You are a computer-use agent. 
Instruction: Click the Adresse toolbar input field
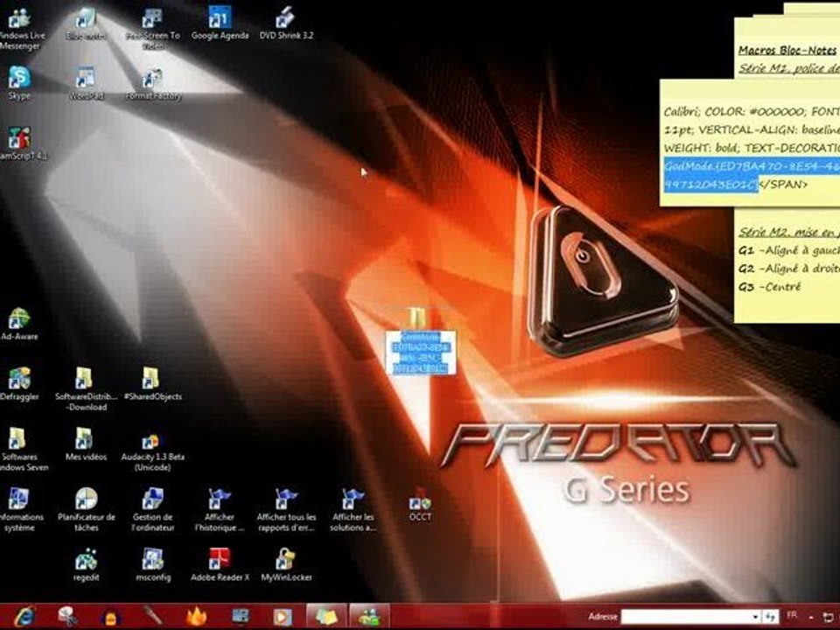[687, 617]
